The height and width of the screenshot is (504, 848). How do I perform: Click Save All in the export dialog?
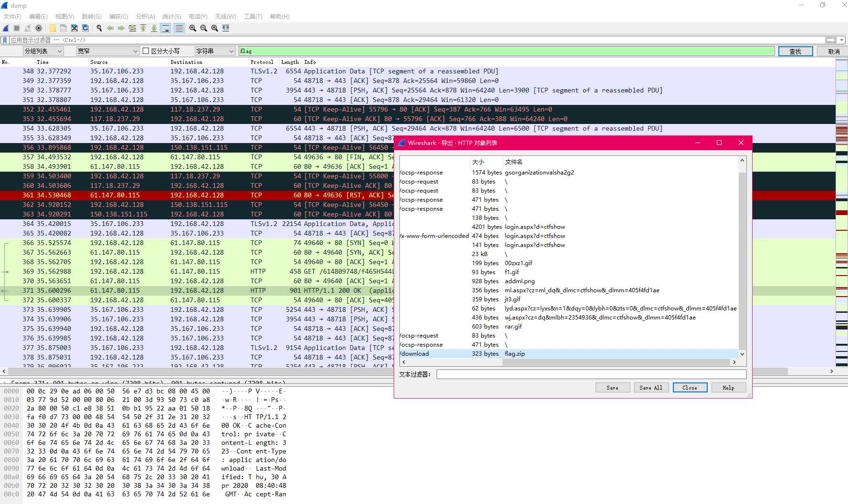point(651,388)
